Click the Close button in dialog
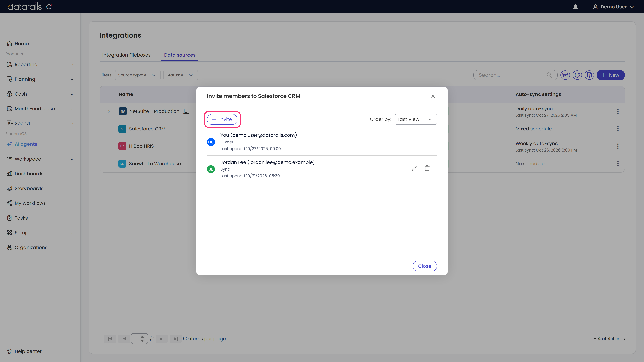 click(424, 266)
